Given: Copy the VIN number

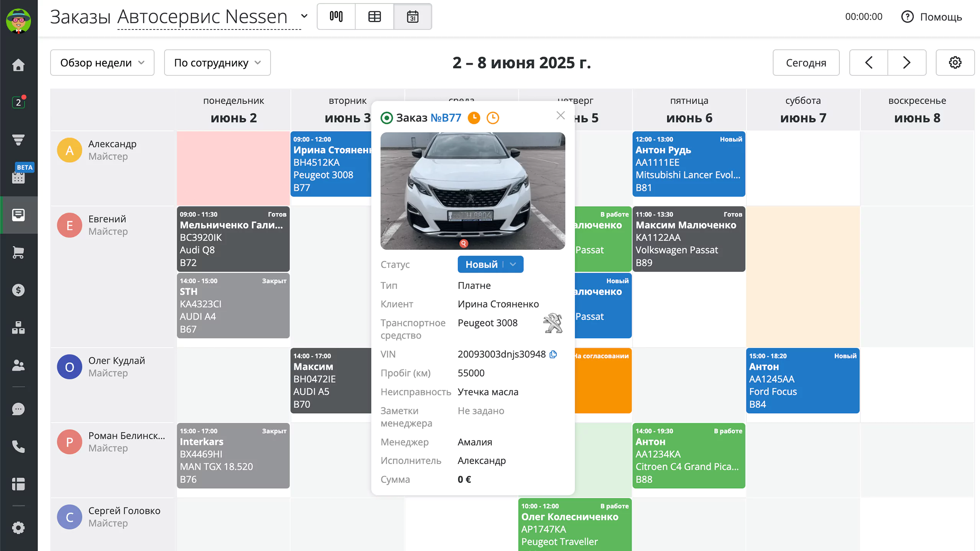Looking at the screenshot, I should 553,354.
